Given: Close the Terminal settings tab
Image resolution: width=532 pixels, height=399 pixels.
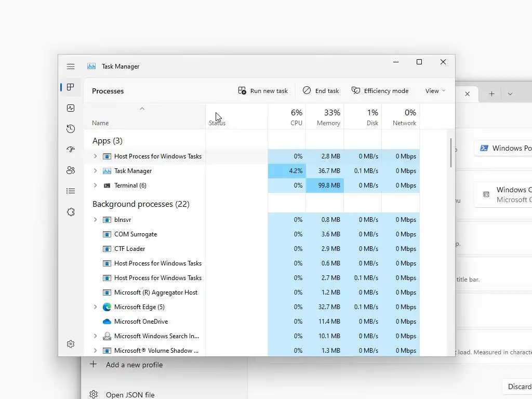Looking at the screenshot, I should 468,94.
